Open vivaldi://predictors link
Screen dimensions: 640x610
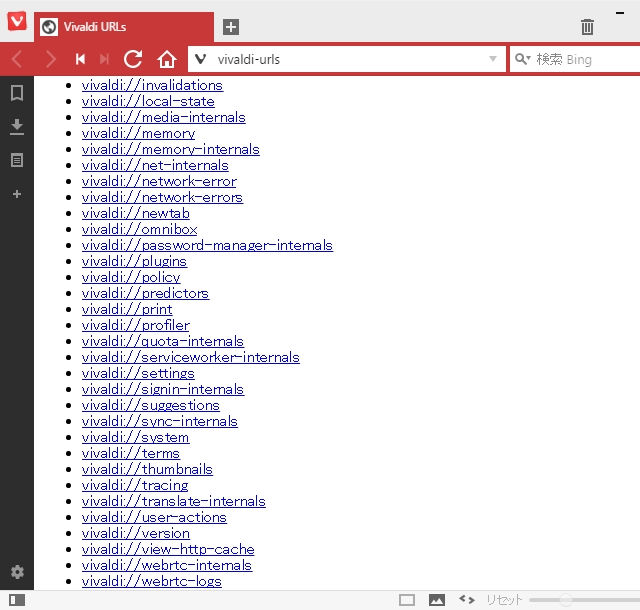(145, 293)
